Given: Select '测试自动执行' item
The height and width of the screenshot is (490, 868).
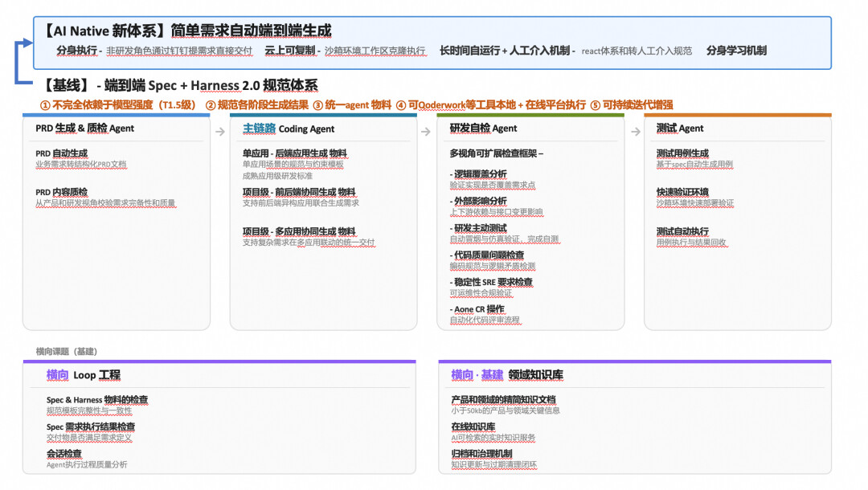Looking at the screenshot, I should click(x=682, y=231).
